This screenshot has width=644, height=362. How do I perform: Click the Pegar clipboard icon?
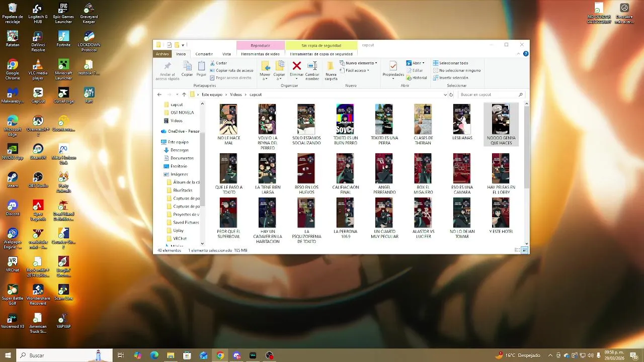pyautogui.click(x=201, y=66)
